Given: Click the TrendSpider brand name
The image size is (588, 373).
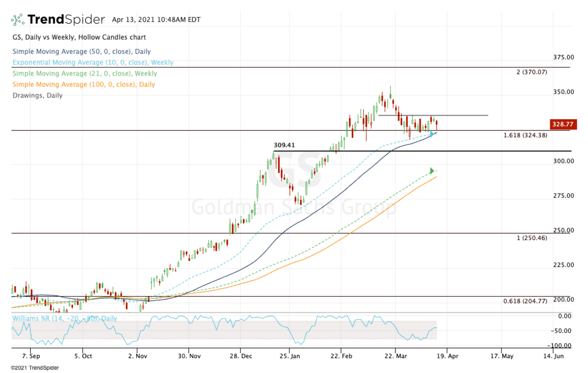Looking at the screenshot, I should click(66, 20).
